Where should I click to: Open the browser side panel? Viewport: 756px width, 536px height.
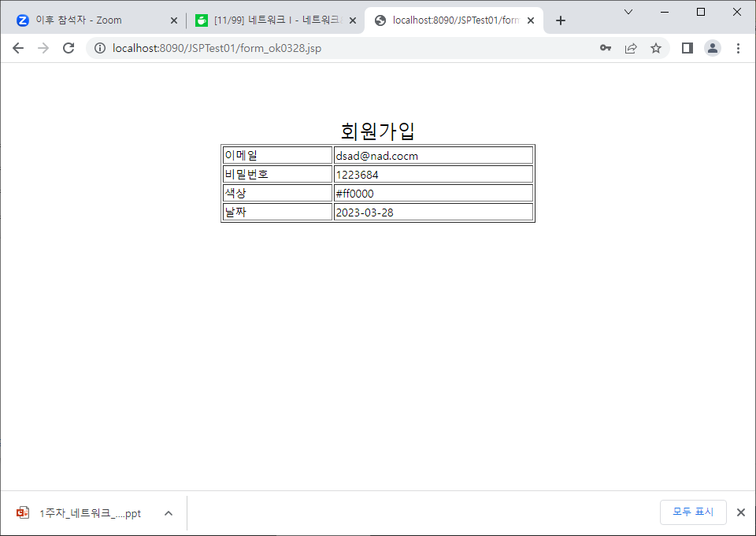click(x=687, y=48)
